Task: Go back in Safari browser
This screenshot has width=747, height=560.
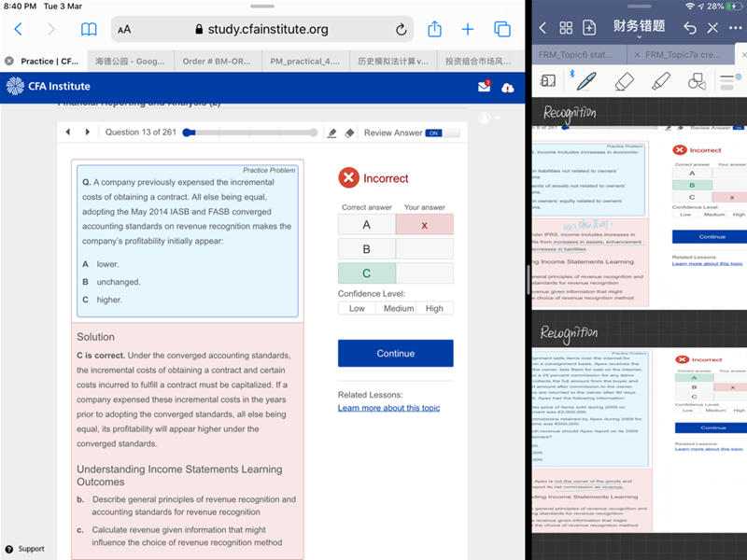Action: point(18,29)
